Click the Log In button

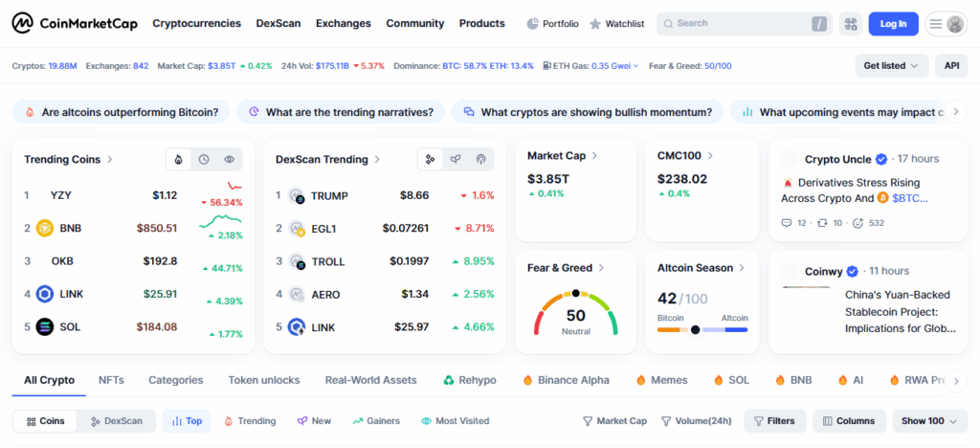point(893,24)
